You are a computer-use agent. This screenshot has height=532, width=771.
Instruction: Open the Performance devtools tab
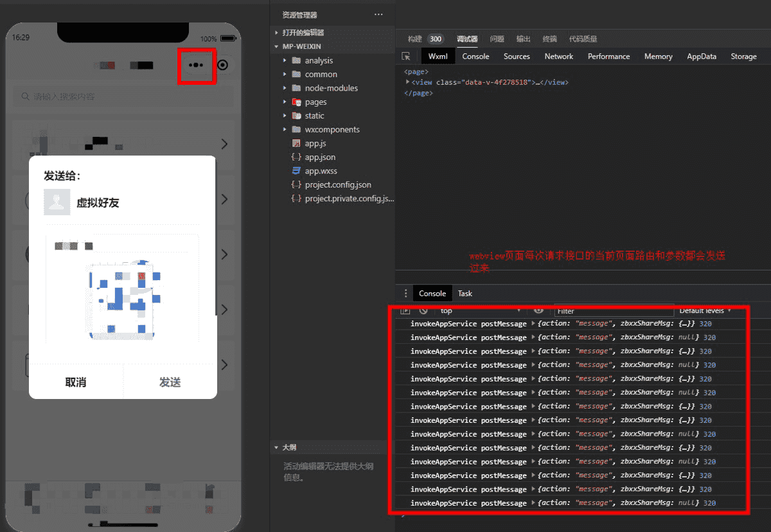608,57
